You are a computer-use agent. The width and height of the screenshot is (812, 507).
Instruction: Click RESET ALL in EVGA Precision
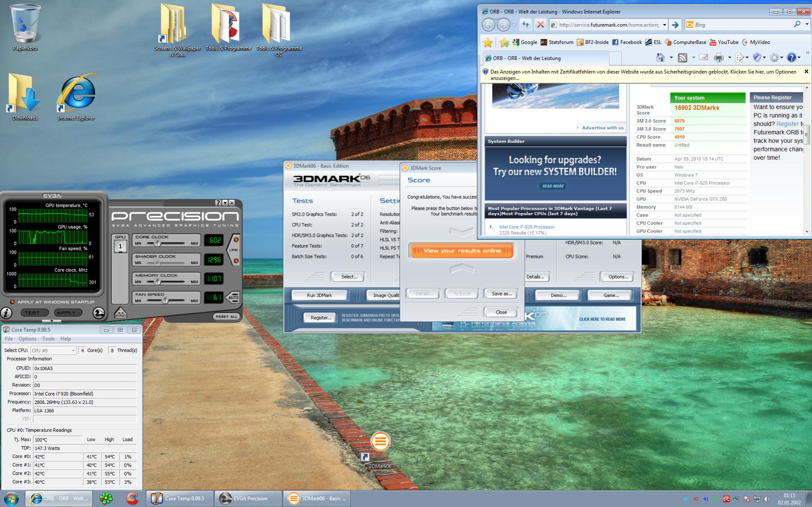coord(226,316)
